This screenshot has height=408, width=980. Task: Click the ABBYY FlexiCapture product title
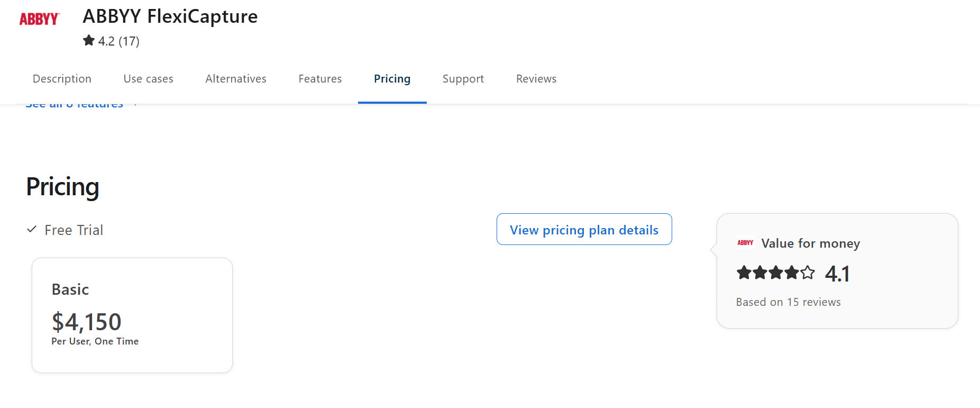click(170, 16)
